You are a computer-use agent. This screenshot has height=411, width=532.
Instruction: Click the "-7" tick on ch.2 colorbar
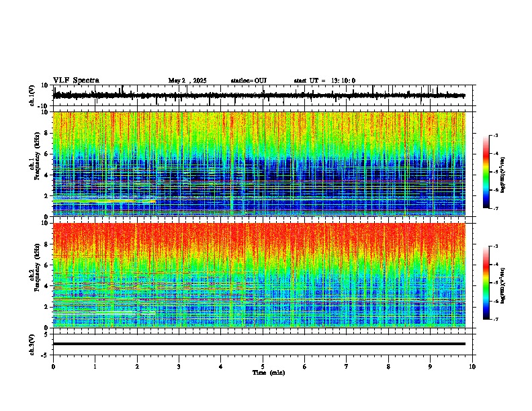click(x=496, y=319)
